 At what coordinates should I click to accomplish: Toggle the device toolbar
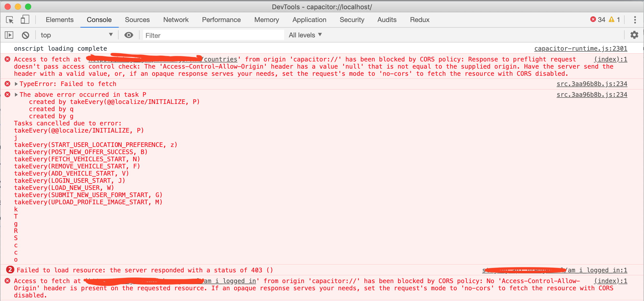25,20
